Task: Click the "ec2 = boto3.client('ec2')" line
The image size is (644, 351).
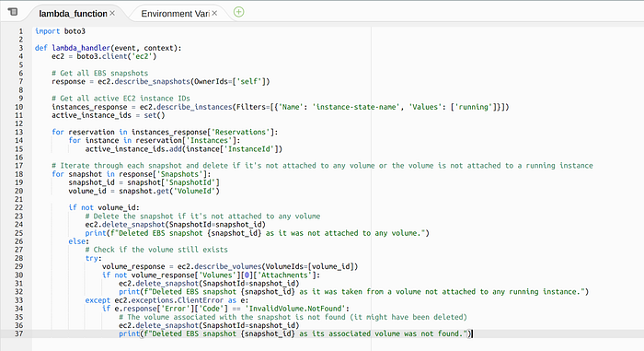Action: point(104,56)
